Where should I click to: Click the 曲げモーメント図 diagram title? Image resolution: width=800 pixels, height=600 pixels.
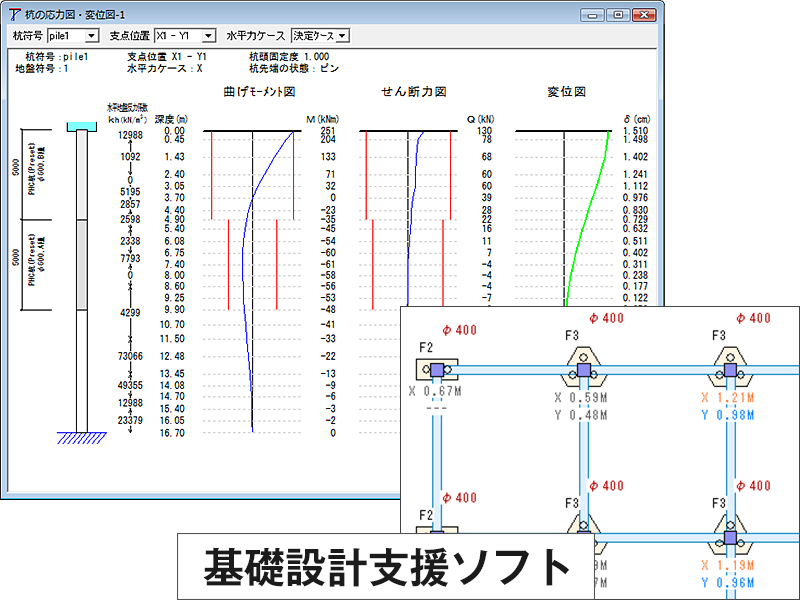[260, 92]
